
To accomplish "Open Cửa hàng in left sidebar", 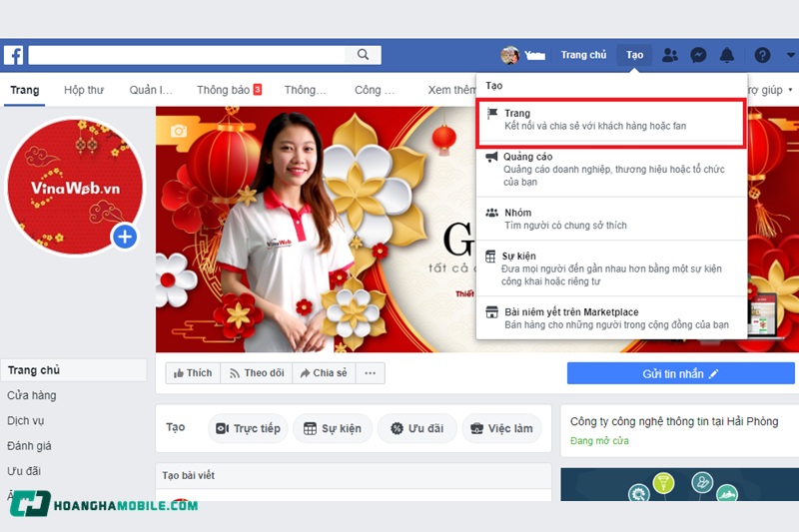I will tap(32, 395).
